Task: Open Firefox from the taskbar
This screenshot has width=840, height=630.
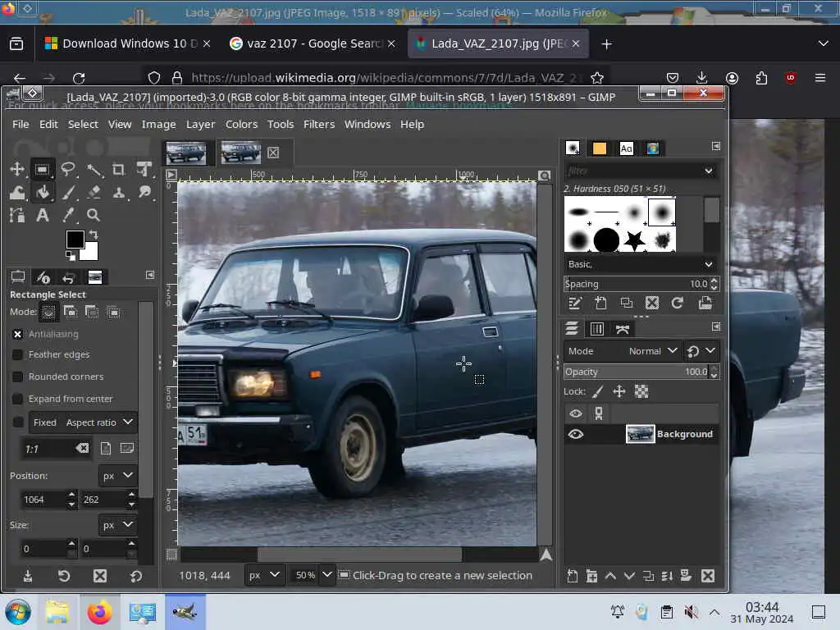Action: coord(99,612)
